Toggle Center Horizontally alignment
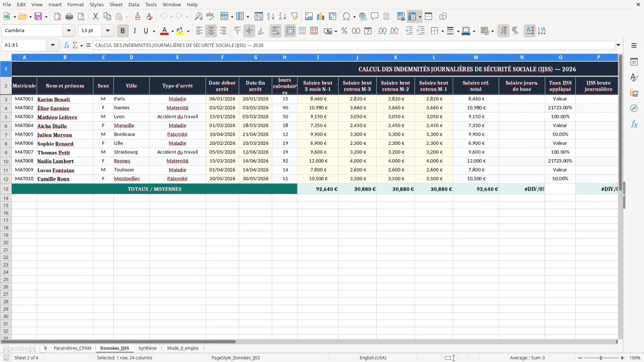This screenshot has height=362, width=644. tap(211, 31)
